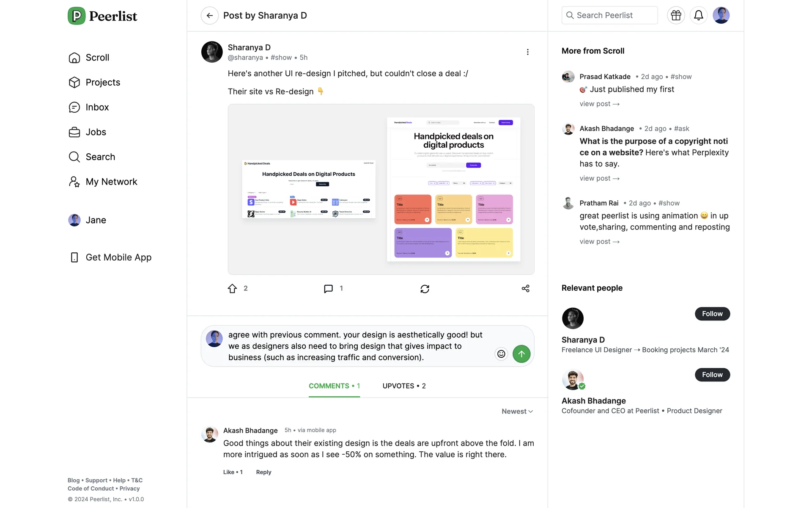The width and height of the screenshot is (812, 508).
Task: Open the redesign comparison image
Action: (x=381, y=189)
